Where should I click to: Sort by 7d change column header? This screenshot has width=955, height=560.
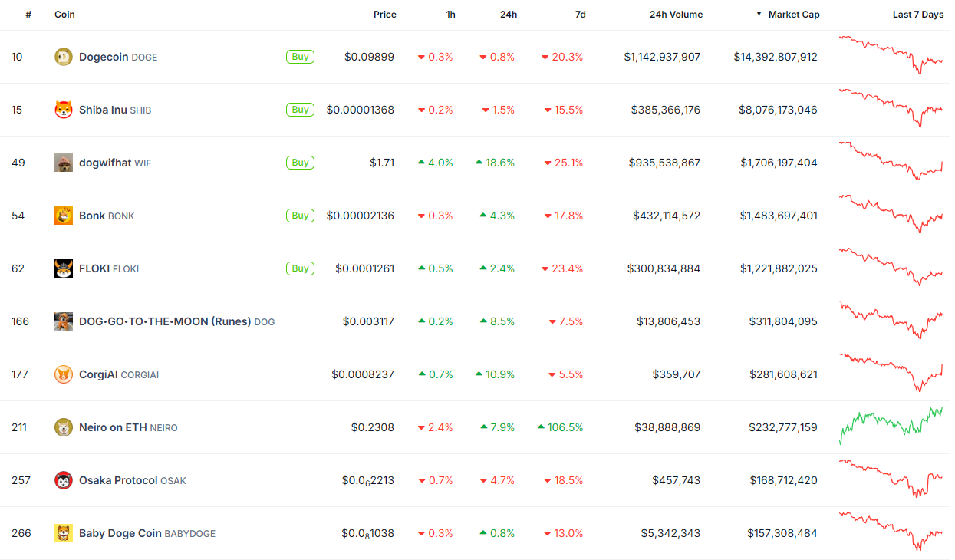(581, 15)
